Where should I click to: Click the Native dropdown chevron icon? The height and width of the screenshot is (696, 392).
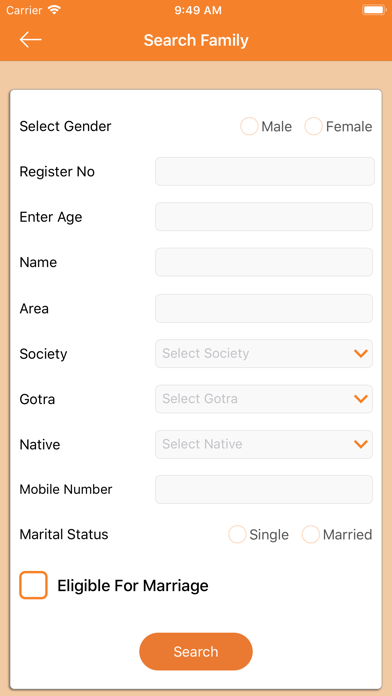(x=361, y=444)
